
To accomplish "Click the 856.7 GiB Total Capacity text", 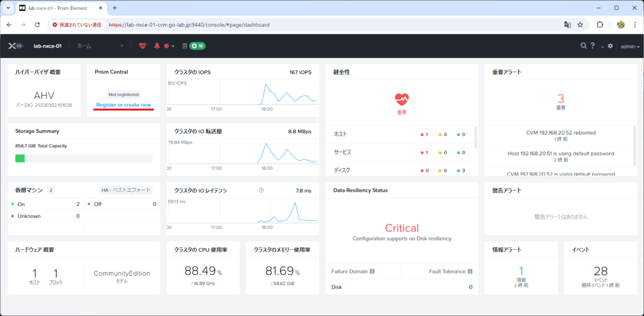I will [41, 146].
